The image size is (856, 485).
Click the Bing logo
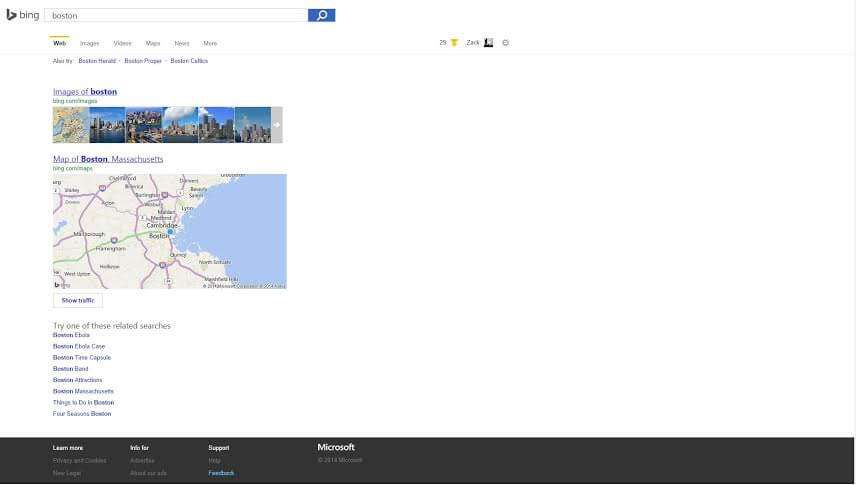[22, 15]
